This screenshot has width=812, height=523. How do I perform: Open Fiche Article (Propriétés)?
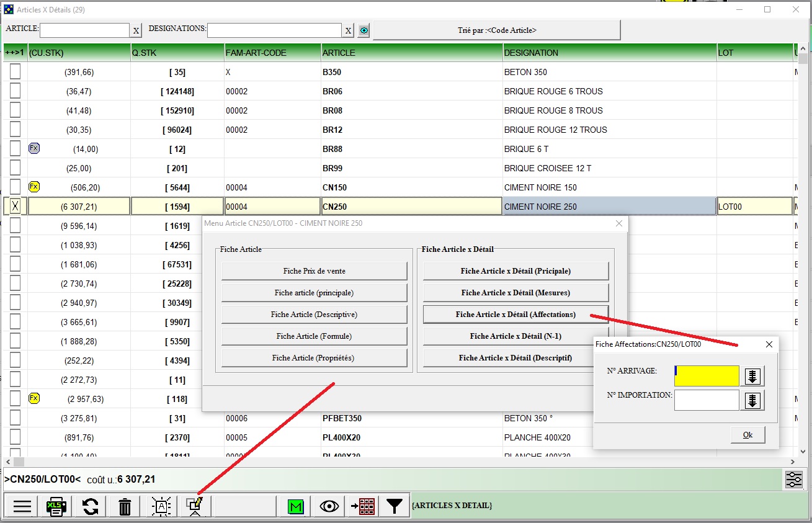pos(314,358)
